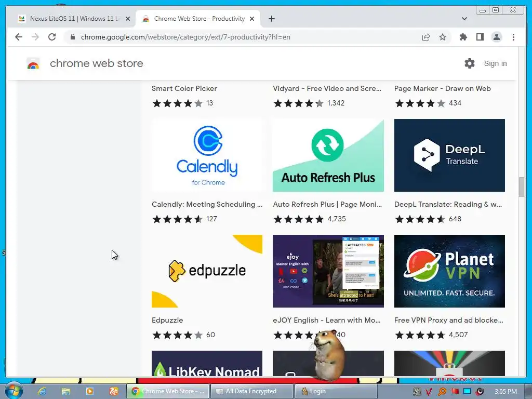Click the 1,342 rating count
This screenshot has height=399, width=532.
pos(336,103)
